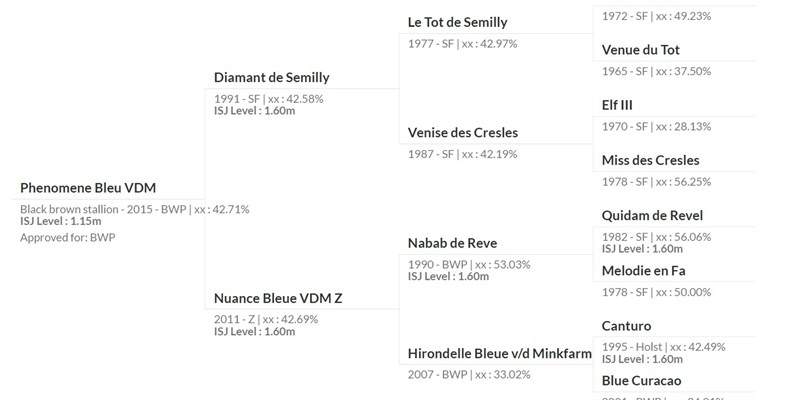Select sire Diamant de Semilly
The image size is (800, 400).
[x=271, y=78]
